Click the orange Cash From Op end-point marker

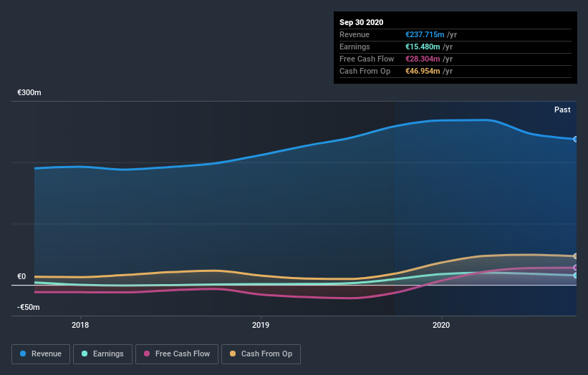pyautogui.click(x=575, y=256)
